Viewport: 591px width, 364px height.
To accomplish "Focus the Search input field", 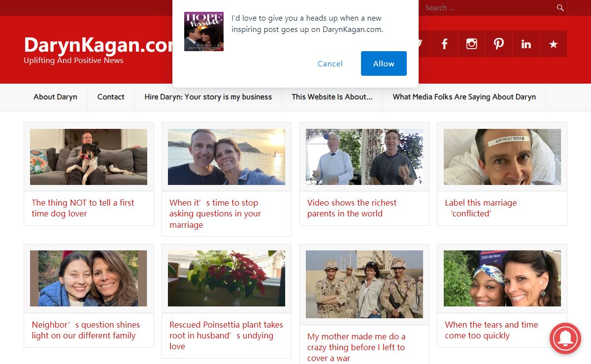I will coord(488,8).
